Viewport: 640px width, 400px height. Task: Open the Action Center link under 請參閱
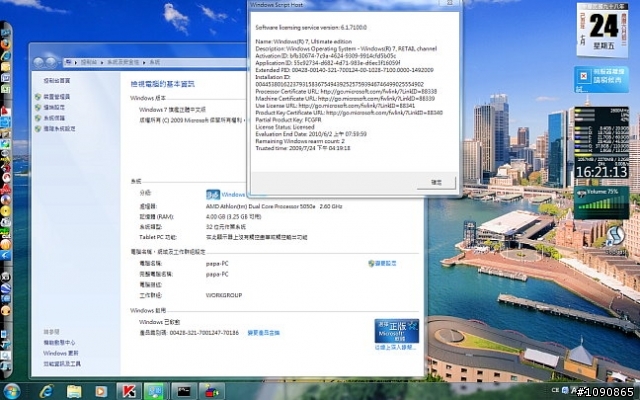click(x=59, y=342)
